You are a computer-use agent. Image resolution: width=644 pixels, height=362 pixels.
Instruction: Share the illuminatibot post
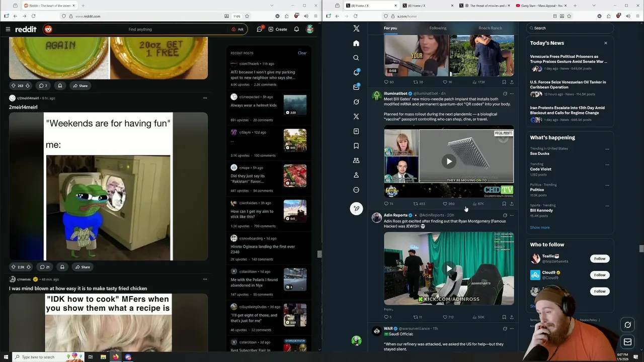[x=512, y=204]
